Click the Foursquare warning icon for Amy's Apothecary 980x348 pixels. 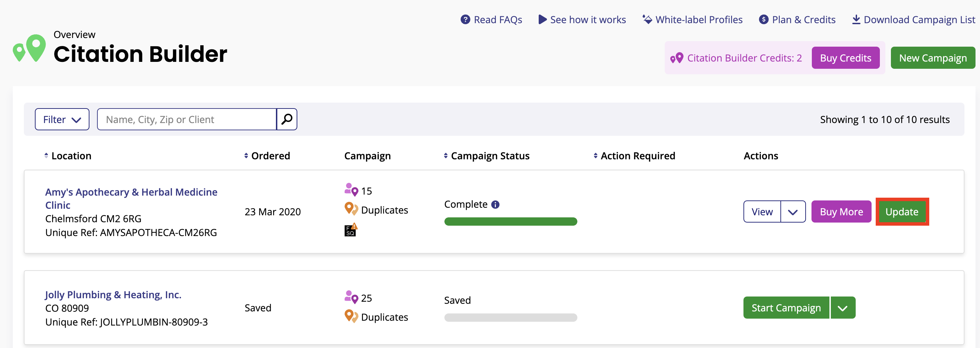coord(350,230)
